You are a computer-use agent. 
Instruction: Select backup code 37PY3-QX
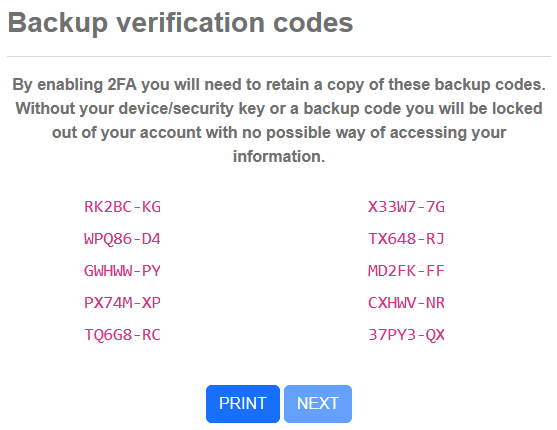pyautogui.click(x=406, y=335)
